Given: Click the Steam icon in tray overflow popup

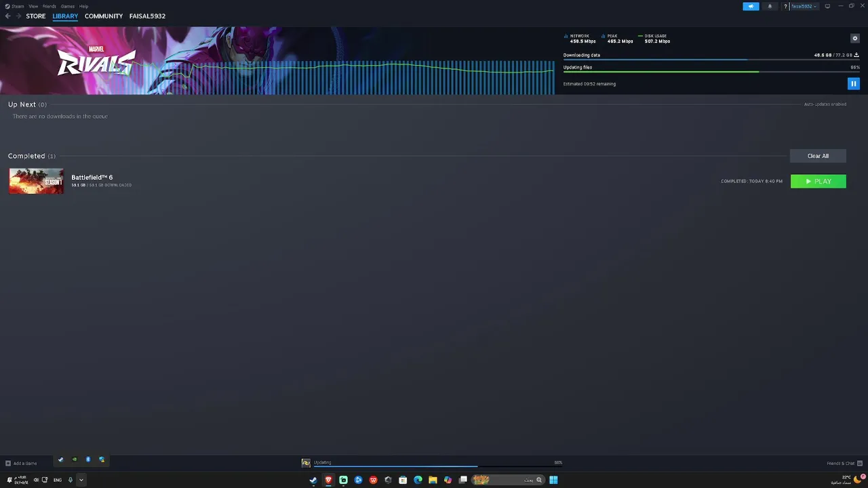Looking at the screenshot, I should [60, 460].
